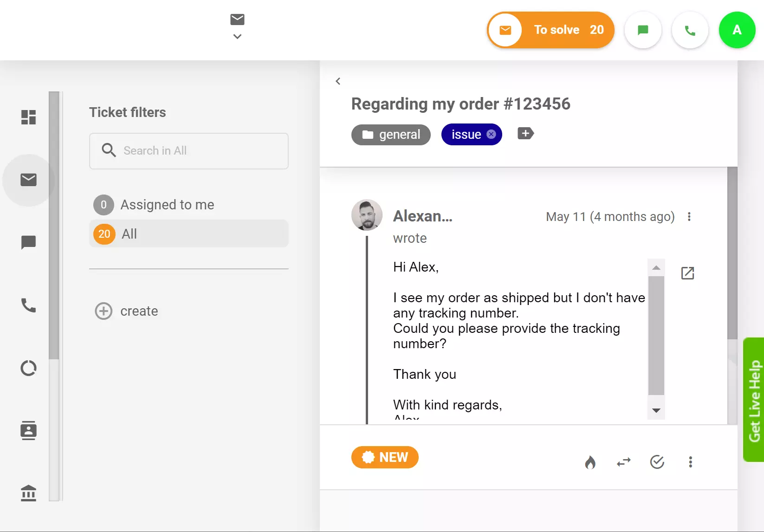Open Alexander's message kebab menu

[690, 217]
